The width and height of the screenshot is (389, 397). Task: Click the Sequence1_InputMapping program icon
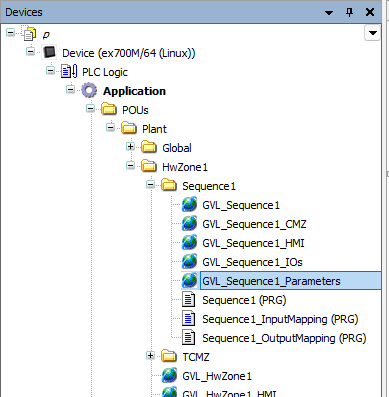pyautogui.click(x=189, y=318)
